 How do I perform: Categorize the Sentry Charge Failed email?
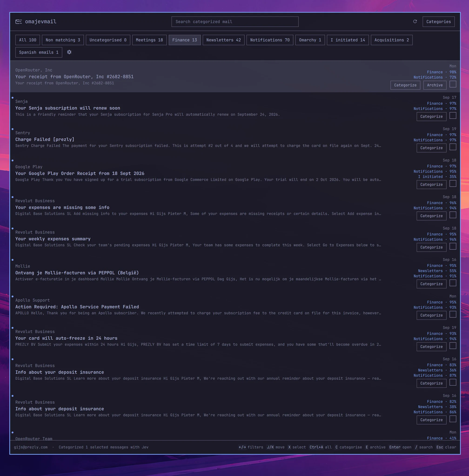431,148
